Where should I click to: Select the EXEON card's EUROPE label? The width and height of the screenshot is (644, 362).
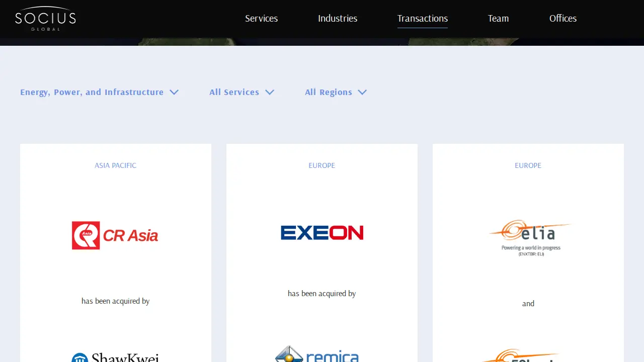(x=322, y=165)
